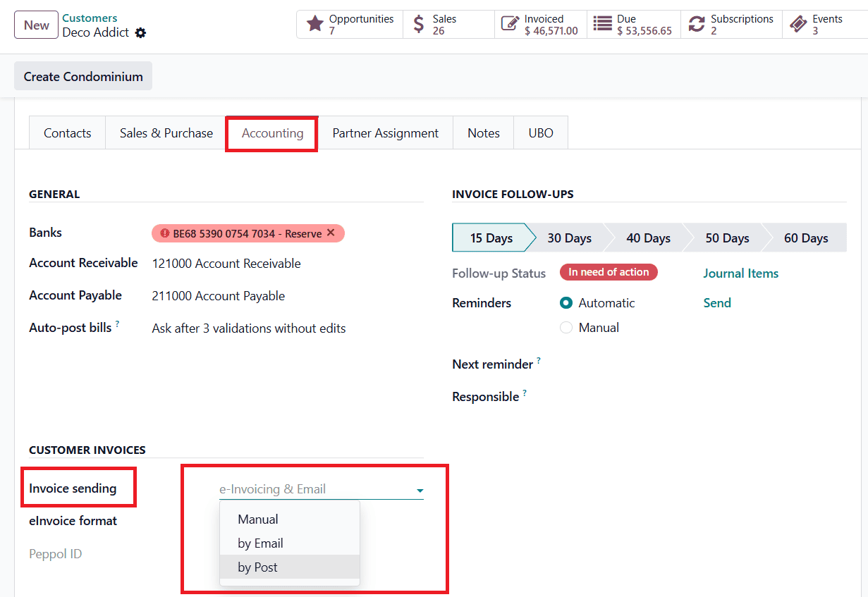
Task: Choose 'by Post' from the sending options
Action: (257, 567)
